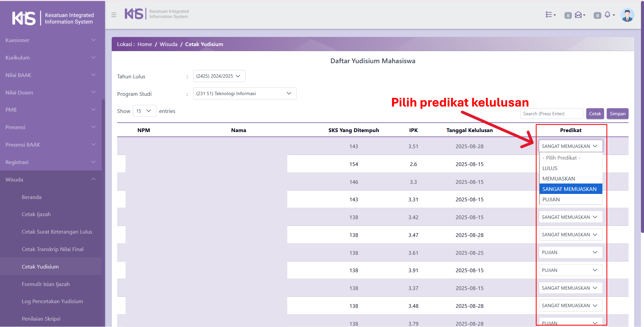
Task: Open the mail envelope messages icon
Action: (x=579, y=15)
